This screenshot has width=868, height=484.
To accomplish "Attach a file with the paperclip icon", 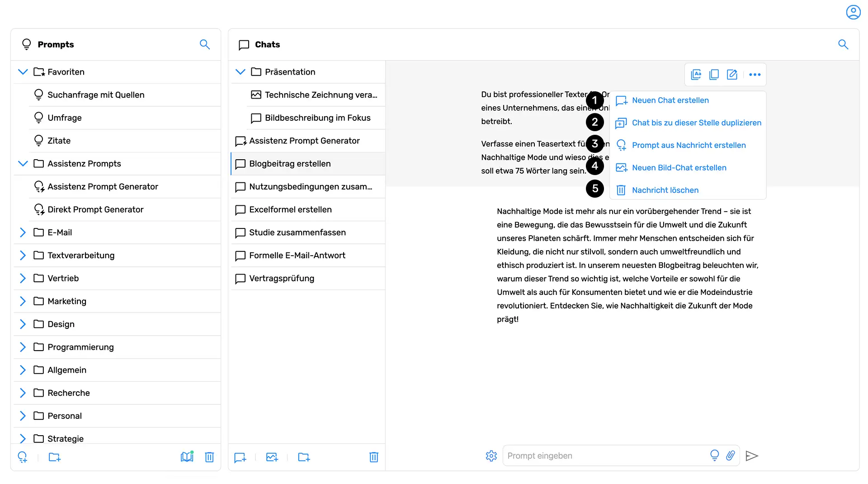I will pyautogui.click(x=731, y=456).
